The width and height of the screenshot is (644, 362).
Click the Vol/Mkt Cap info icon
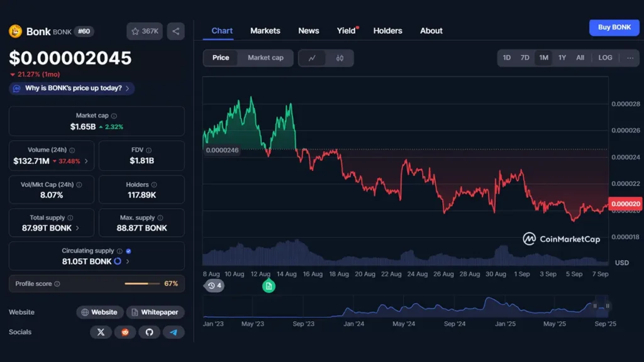pyautogui.click(x=79, y=185)
